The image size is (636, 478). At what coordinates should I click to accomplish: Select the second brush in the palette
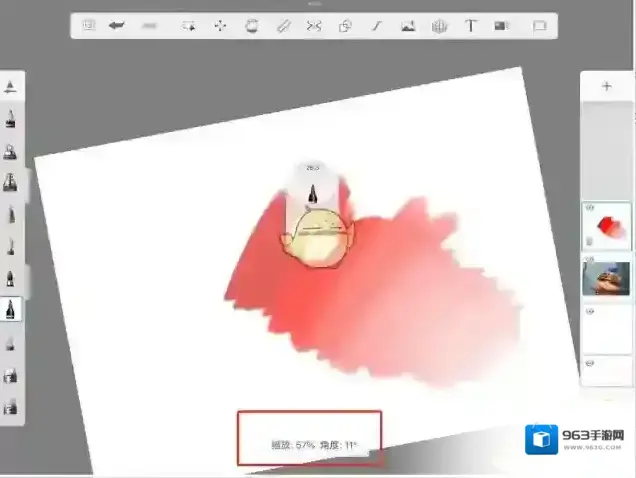pos(11,151)
